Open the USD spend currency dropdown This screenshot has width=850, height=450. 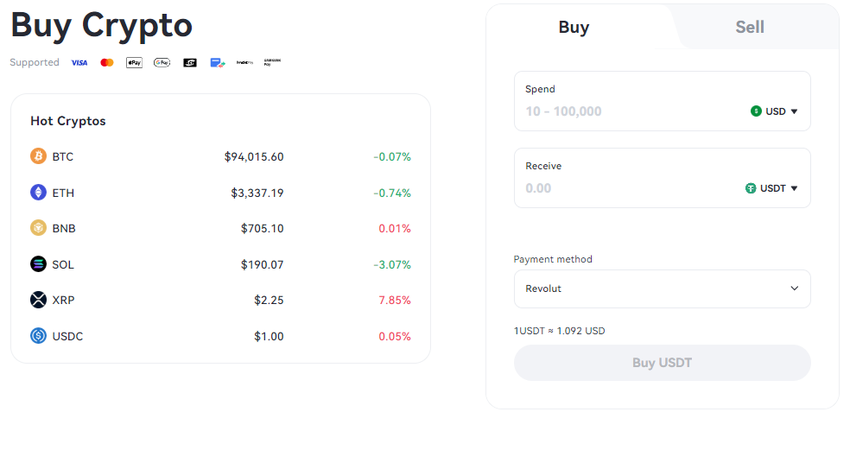[775, 111]
